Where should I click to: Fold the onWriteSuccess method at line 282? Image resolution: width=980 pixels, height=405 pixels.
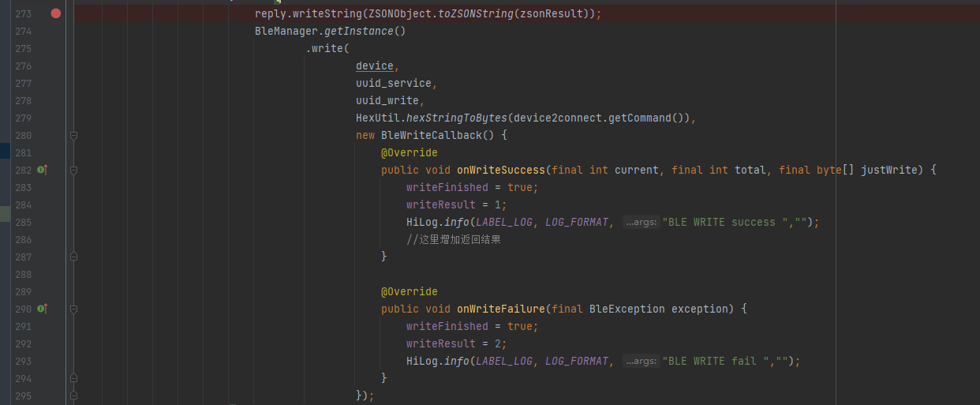[x=73, y=170]
